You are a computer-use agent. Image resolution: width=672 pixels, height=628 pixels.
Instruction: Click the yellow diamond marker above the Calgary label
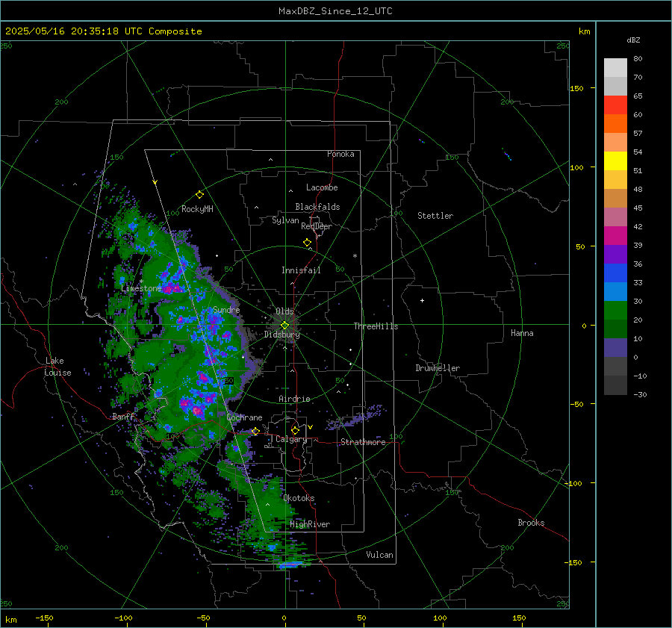tap(295, 430)
